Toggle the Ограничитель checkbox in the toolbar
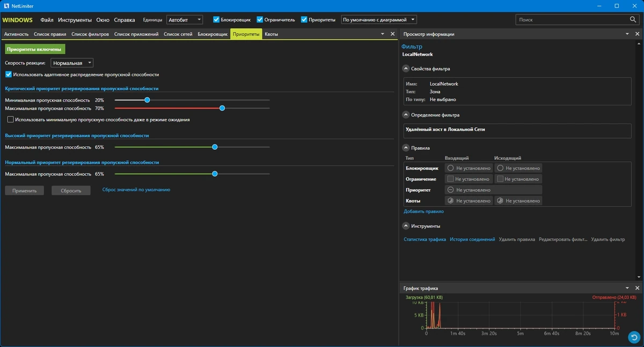 pos(260,19)
